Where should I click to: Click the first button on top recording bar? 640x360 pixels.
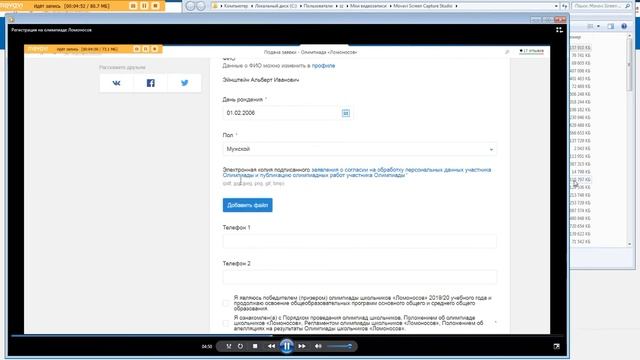point(133,6)
